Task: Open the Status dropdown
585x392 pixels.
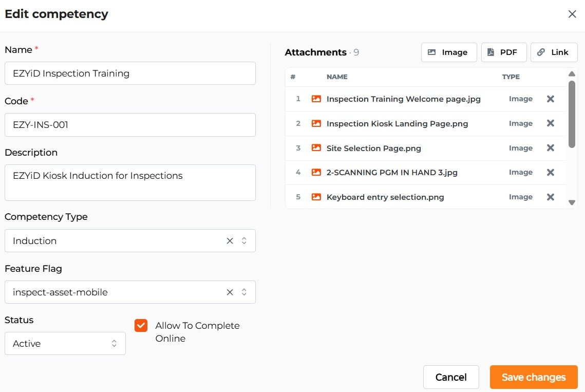Action: tap(65, 344)
